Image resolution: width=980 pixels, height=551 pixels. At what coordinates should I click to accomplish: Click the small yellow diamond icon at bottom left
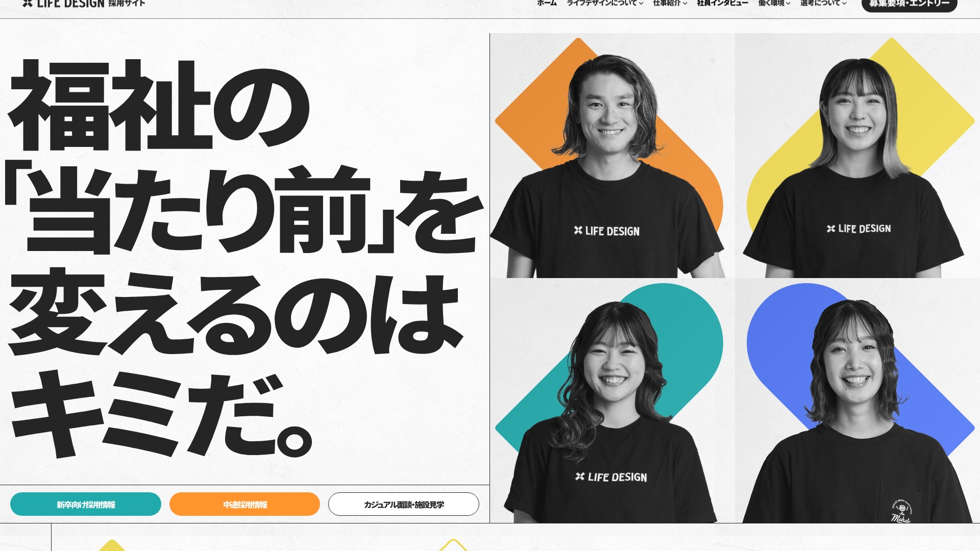[x=112, y=546]
